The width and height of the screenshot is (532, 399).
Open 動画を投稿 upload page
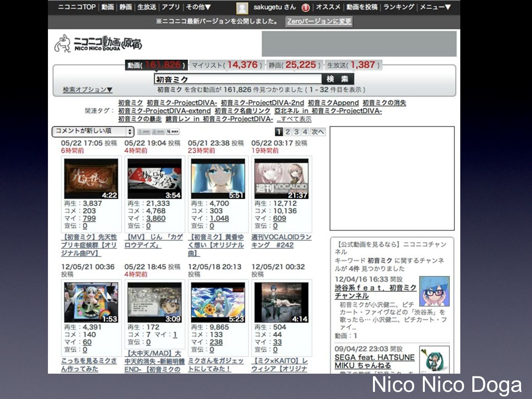tap(362, 7)
